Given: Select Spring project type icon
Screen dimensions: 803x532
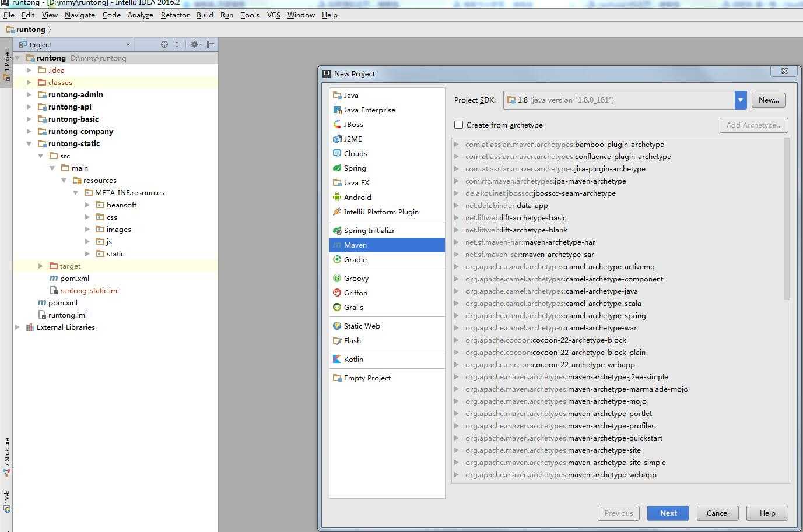Looking at the screenshot, I should [337, 168].
